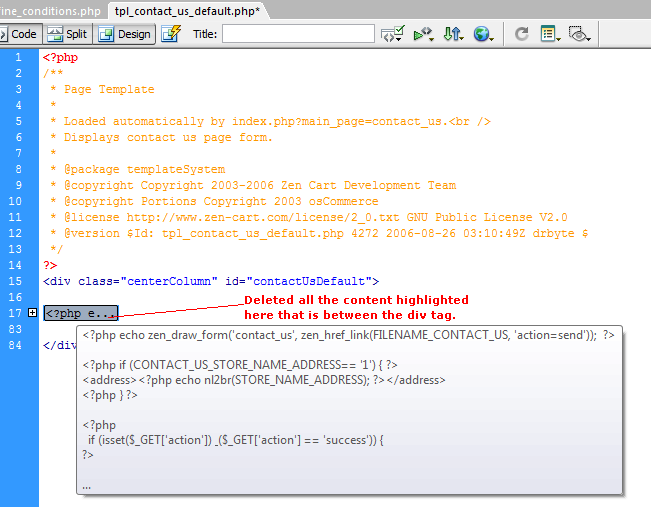The height and width of the screenshot is (507, 651).
Task: Click line number 1 in gutter
Action: (18, 57)
